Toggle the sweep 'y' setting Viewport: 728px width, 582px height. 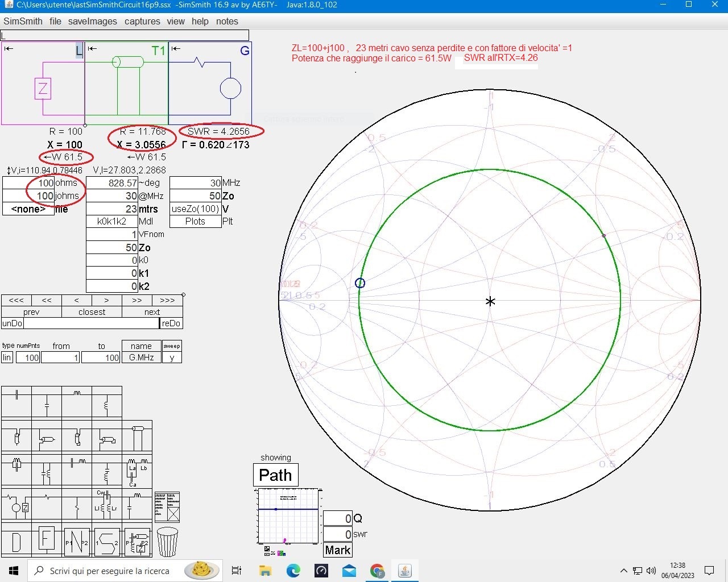click(x=172, y=357)
